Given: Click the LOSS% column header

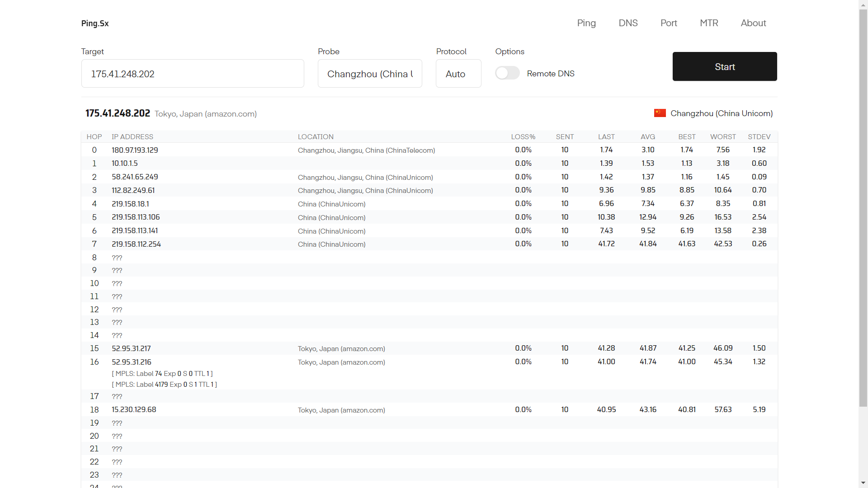Looking at the screenshot, I should tap(523, 137).
